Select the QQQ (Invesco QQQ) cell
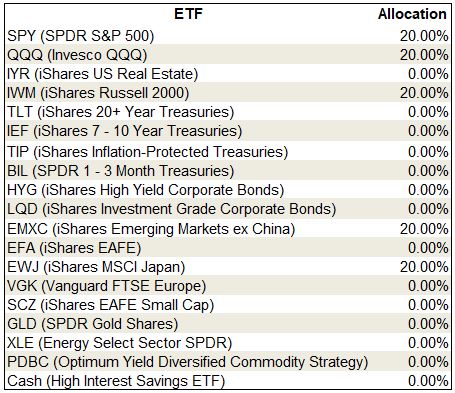This screenshot has height=393, width=455. point(77,55)
